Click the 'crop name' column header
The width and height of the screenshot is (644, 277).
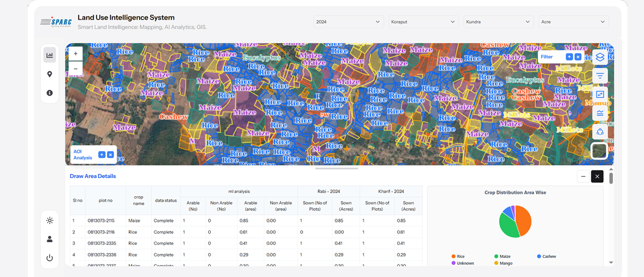(x=139, y=201)
